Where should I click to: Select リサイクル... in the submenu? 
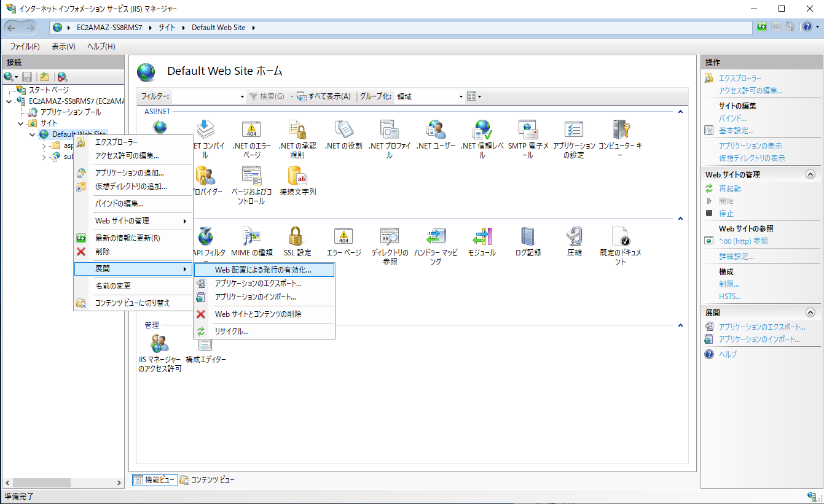tap(264, 331)
